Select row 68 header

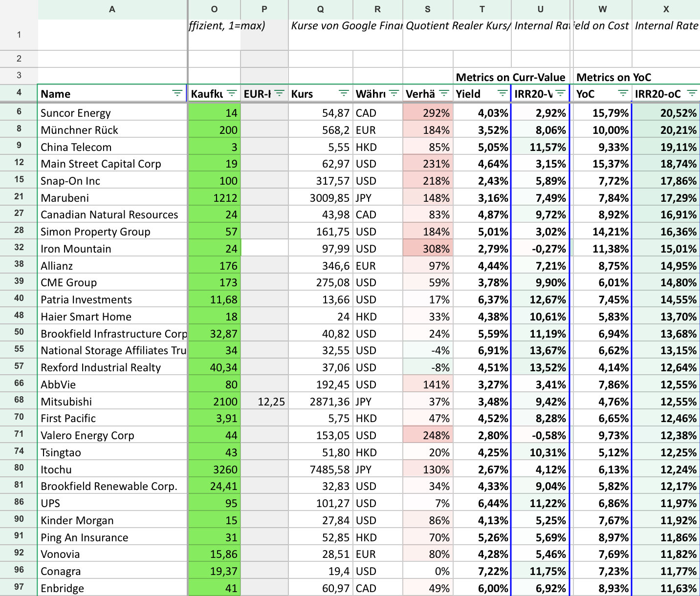point(19,401)
